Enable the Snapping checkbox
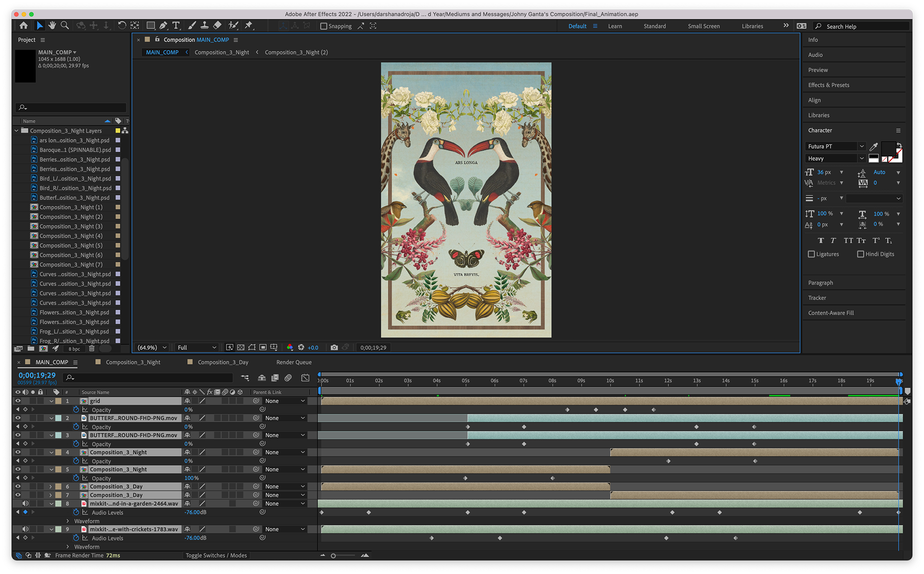Screen dimensions: 924x574 tap(324, 26)
